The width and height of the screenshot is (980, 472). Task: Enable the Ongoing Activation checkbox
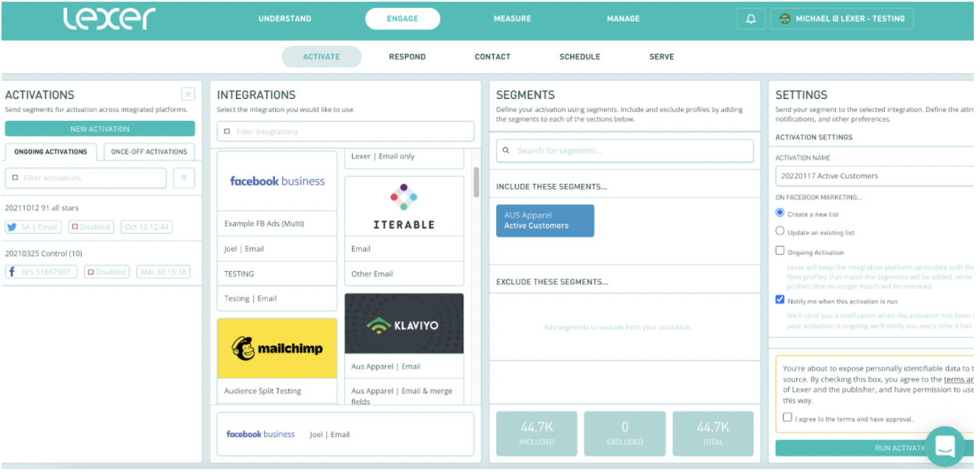point(780,251)
